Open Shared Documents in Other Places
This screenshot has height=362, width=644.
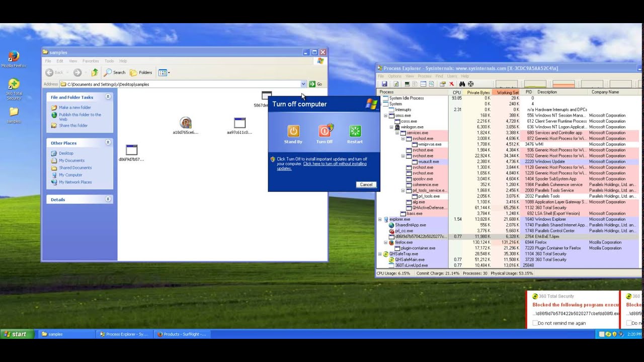pos(75,168)
